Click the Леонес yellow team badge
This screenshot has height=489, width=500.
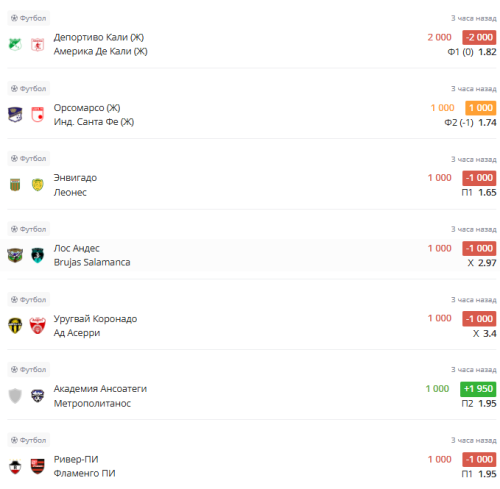tap(37, 185)
